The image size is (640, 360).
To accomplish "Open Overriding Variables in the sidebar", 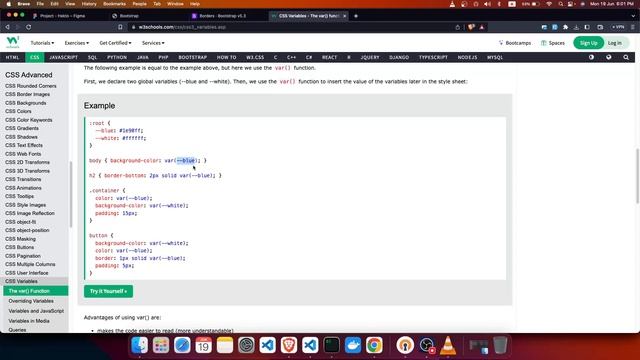I will coord(31,301).
